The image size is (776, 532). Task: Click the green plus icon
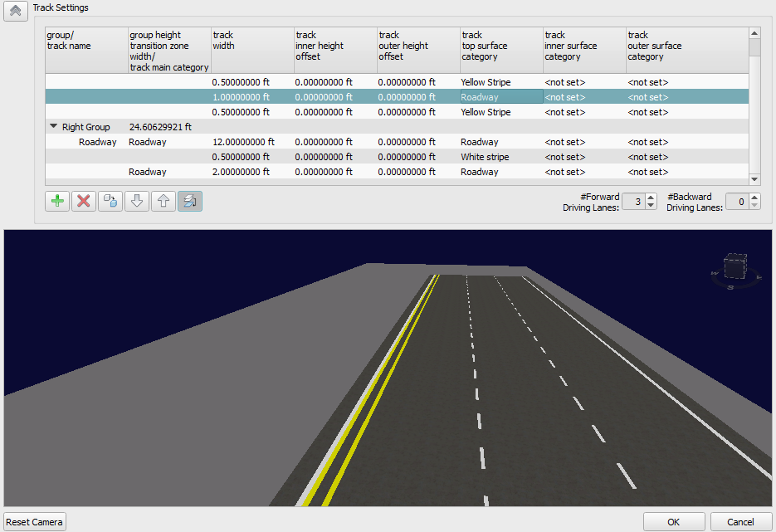point(56,201)
